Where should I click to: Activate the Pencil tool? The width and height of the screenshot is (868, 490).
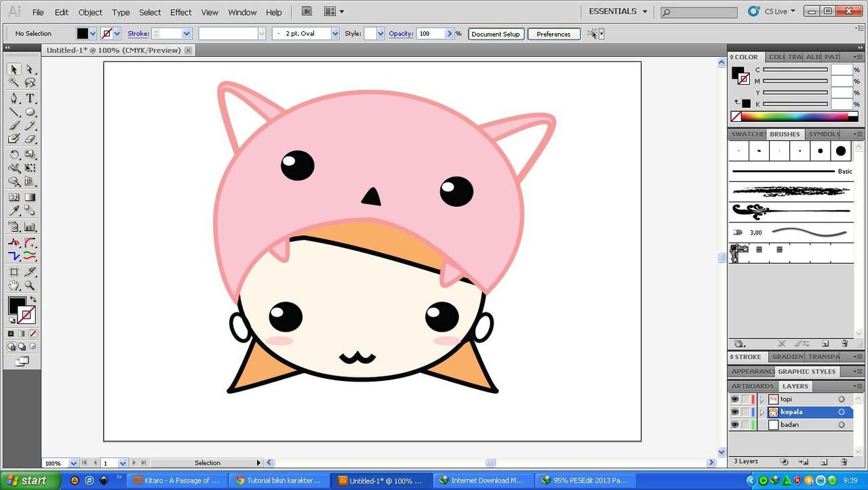tap(30, 125)
